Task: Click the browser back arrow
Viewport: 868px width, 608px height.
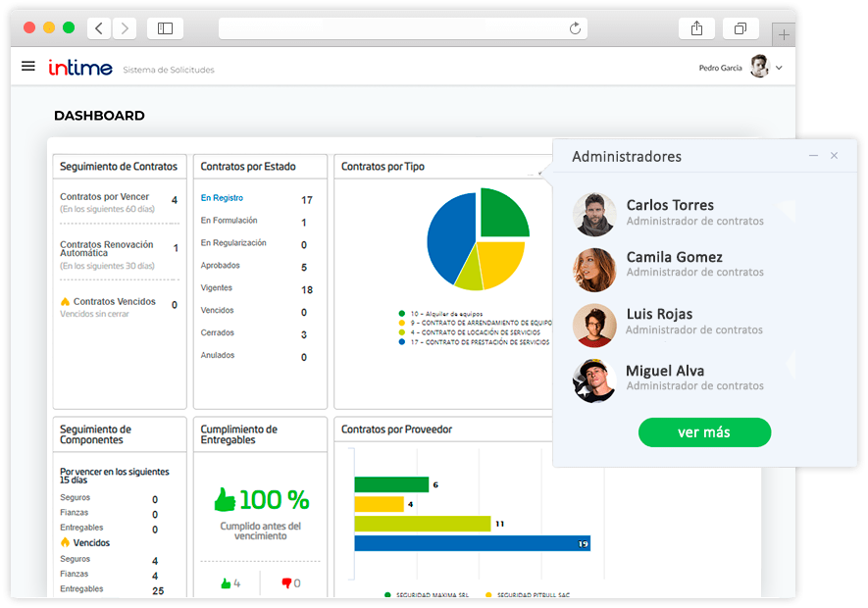Action: click(99, 28)
